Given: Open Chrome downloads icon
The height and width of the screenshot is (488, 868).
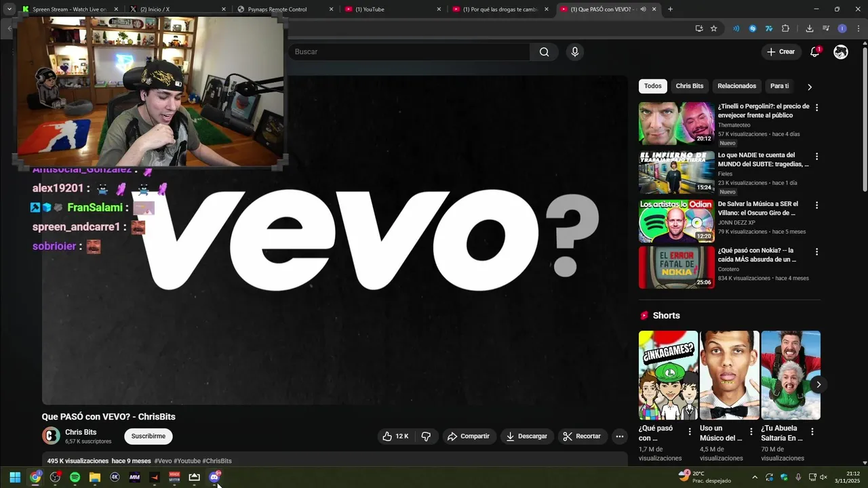Looking at the screenshot, I should pos(810,28).
